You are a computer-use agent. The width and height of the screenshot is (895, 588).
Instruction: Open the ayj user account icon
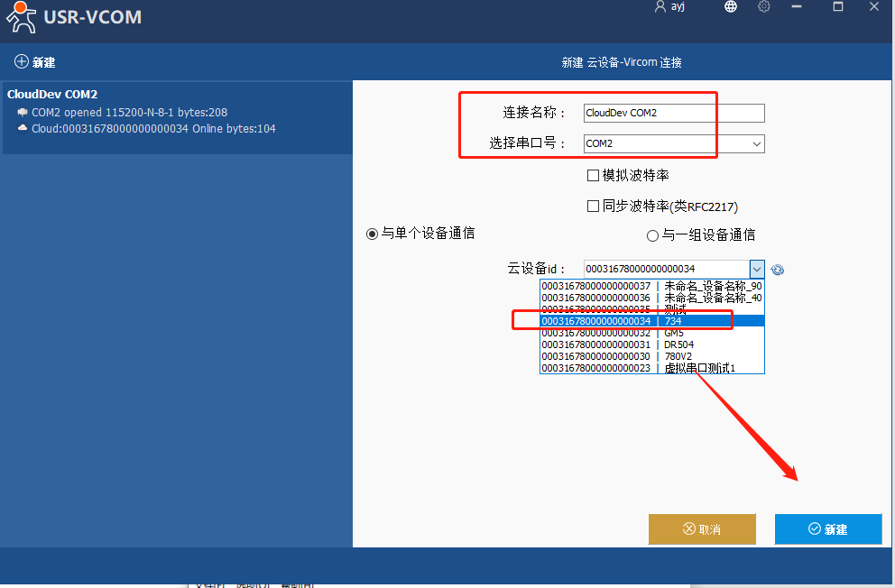[660, 6]
